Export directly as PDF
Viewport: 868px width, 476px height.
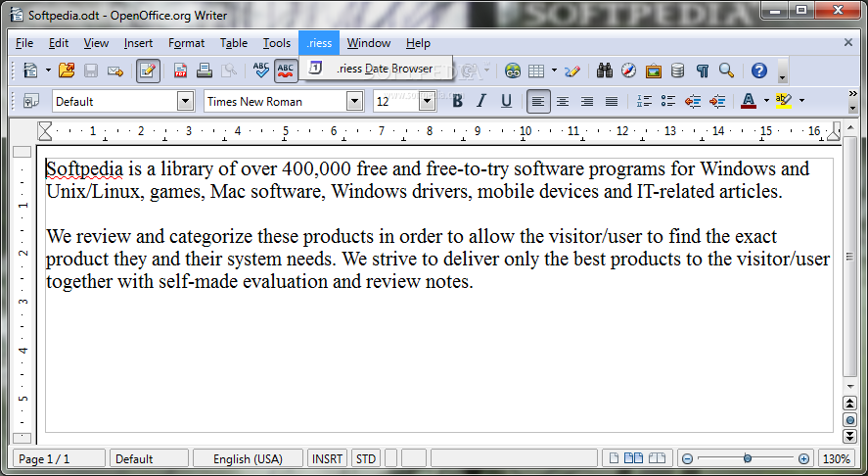[180, 71]
